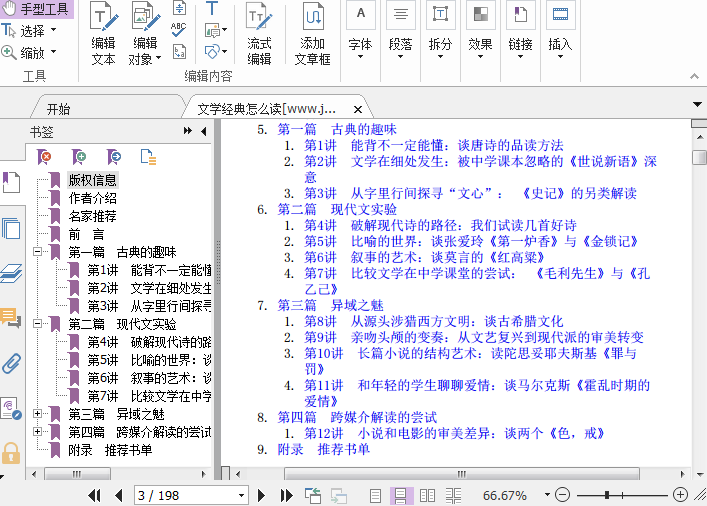Go to the previous page
Image resolution: width=707 pixels, height=506 pixels.
[119, 496]
